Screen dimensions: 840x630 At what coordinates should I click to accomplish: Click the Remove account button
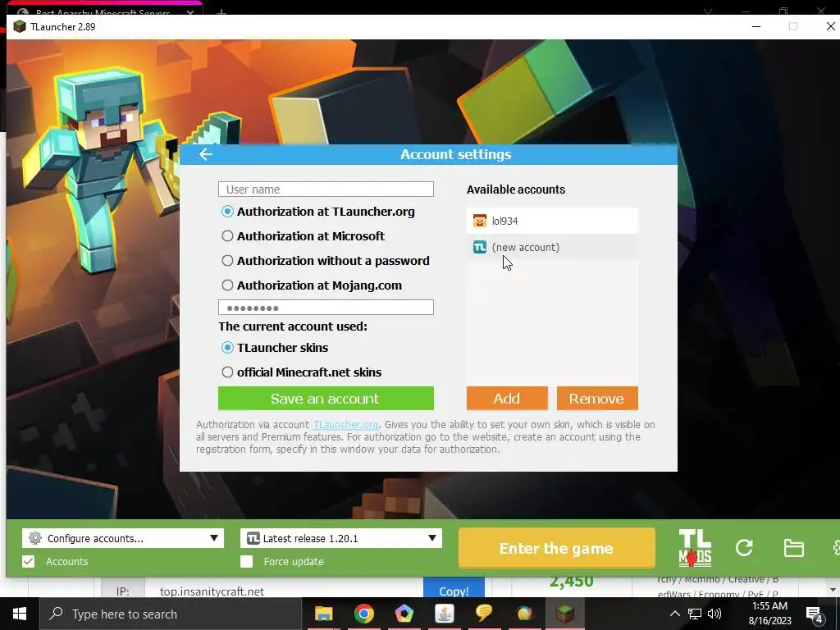click(597, 399)
